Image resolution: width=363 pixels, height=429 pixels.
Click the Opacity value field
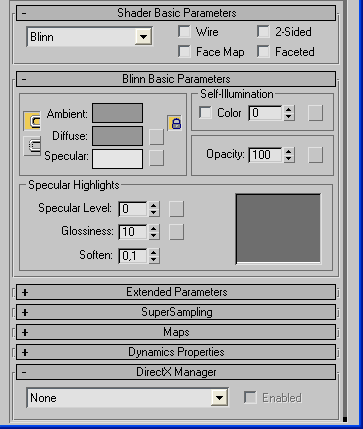265,155
